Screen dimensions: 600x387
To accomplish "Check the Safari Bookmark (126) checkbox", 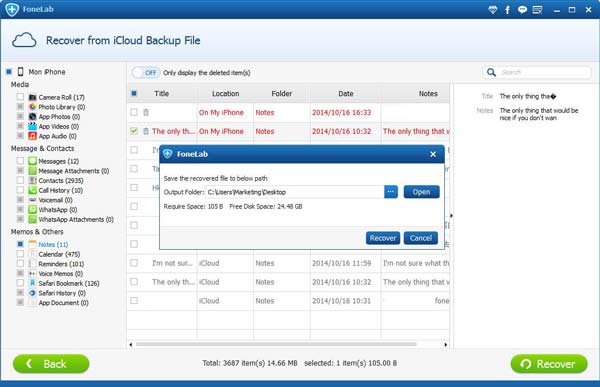I will [20, 283].
